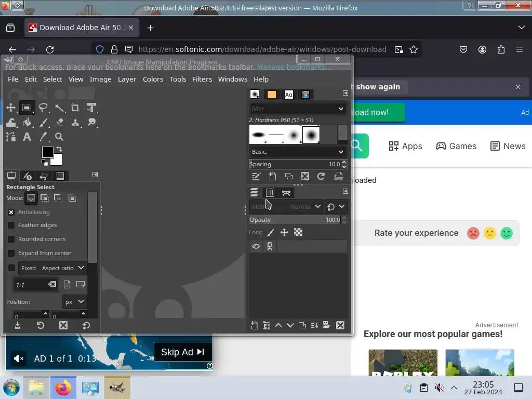Enable Feather edges option
The height and width of the screenshot is (399, 532).
click(x=11, y=225)
